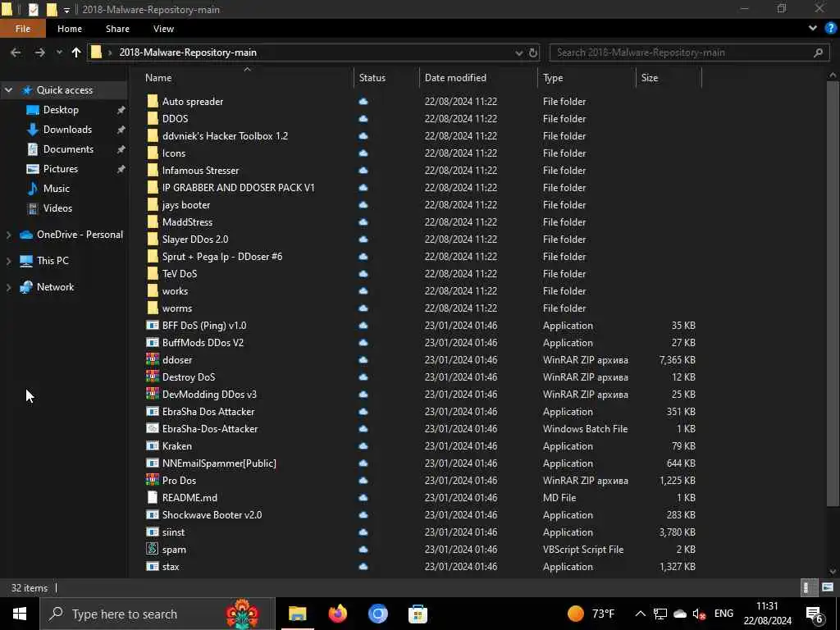
Task: Click the Documents sidebar icon
Action: pos(33,149)
